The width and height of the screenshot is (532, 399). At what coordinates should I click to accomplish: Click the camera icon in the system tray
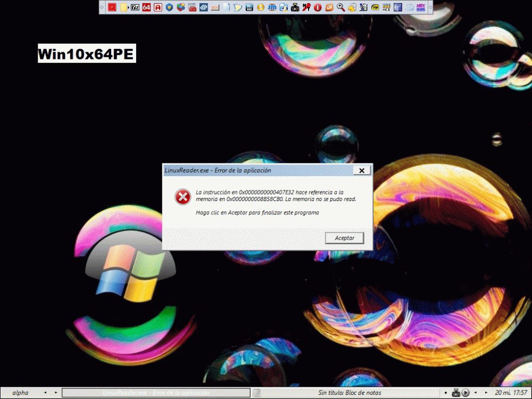click(x=455, y=393)
